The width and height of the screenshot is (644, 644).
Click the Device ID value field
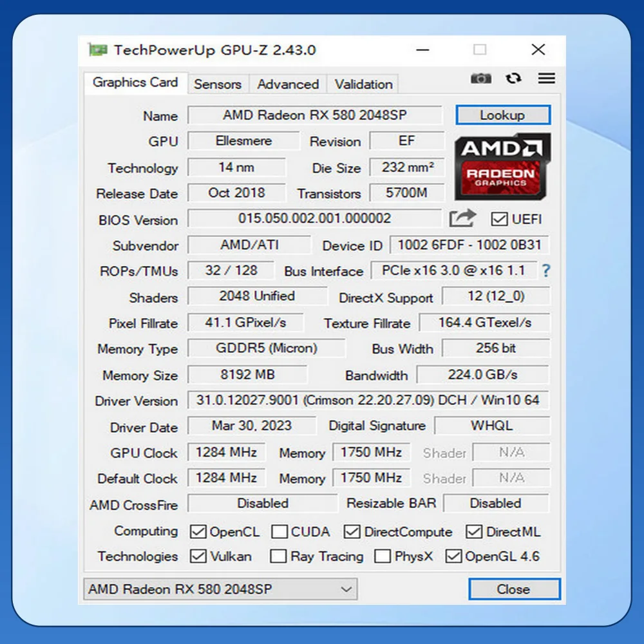coord(469,245)
